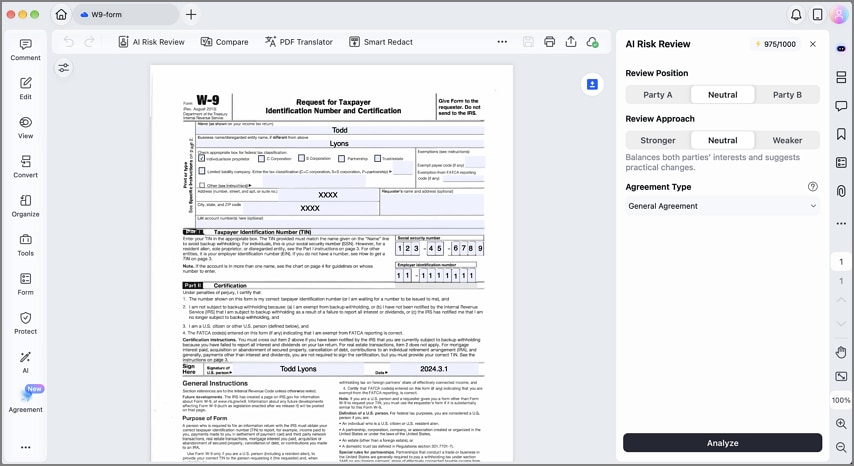The height and width of the screenshot is (466, 854).
Task: Open the AI tool in sidebar
Action: pyautogui.click(x=25, y=363)
